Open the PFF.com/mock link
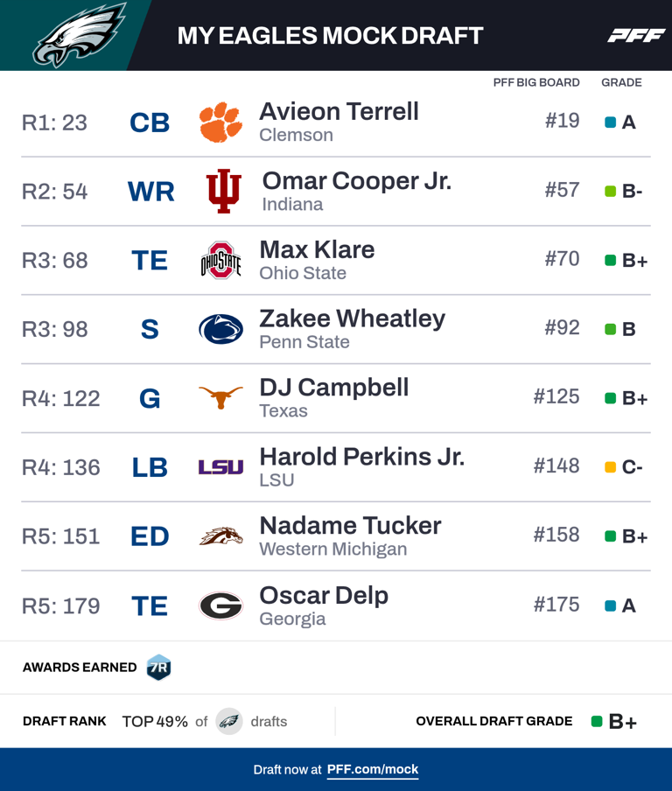The image size is (672, 791). tap(373, 770)
